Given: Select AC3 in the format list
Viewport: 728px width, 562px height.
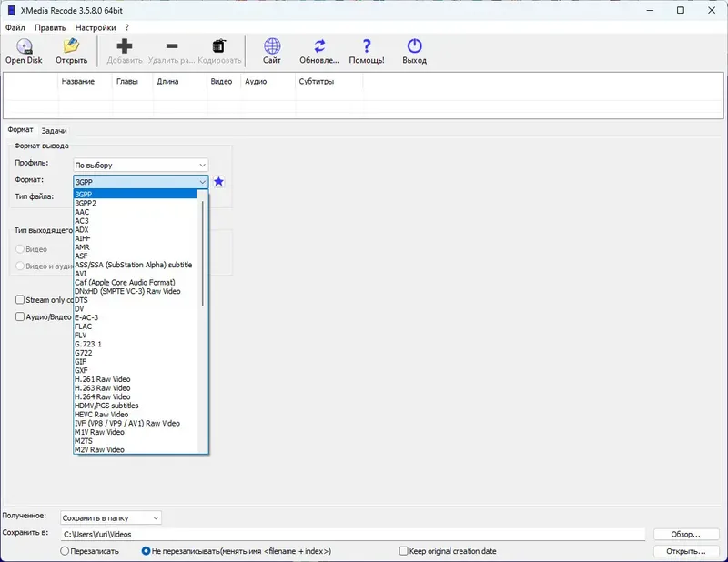Looking at the screenshot, I should tap(136, 220).
